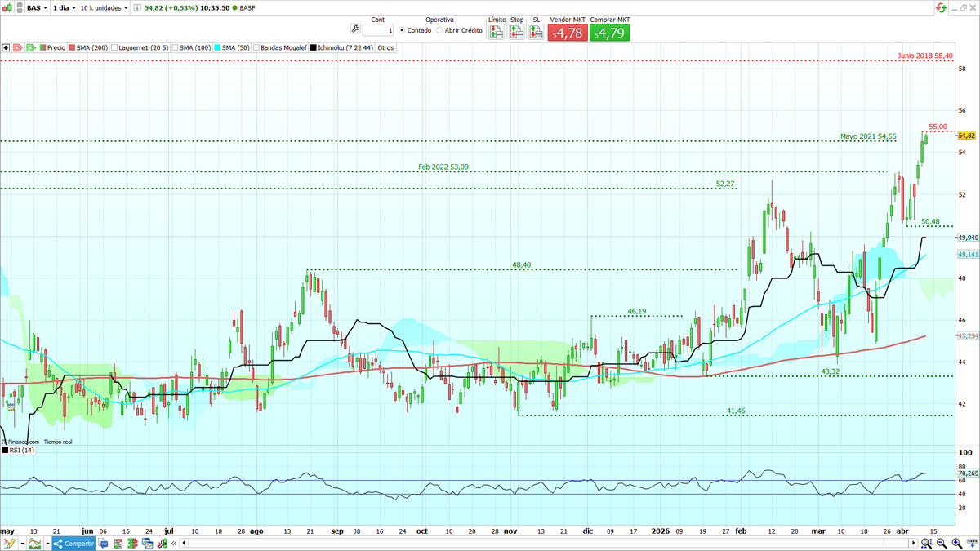Toggle the Ichimoku (7 22 44) indicator
980x551 pixels.
[x=342, y=47]
